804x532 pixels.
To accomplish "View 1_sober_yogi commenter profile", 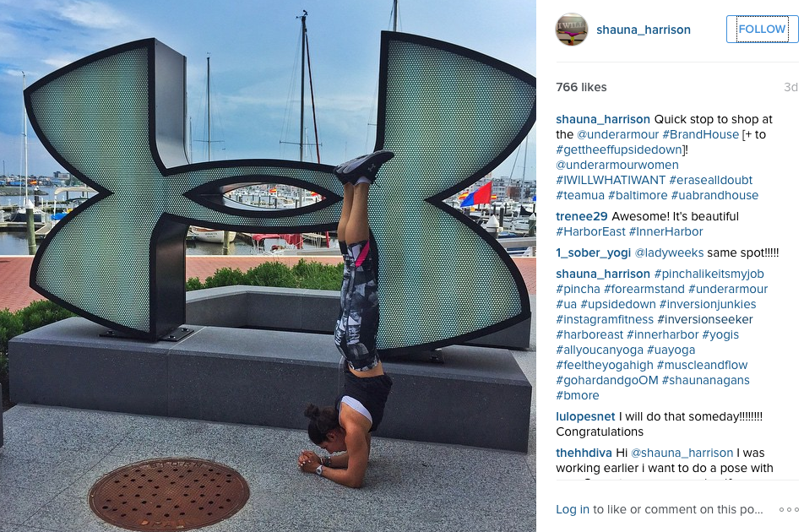I will (x=593, y=252).
